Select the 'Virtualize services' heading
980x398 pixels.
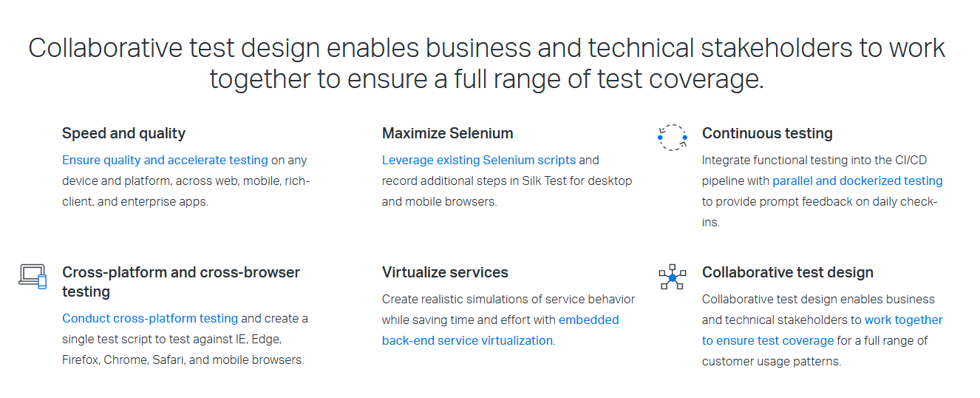click(x=445, y=272)
